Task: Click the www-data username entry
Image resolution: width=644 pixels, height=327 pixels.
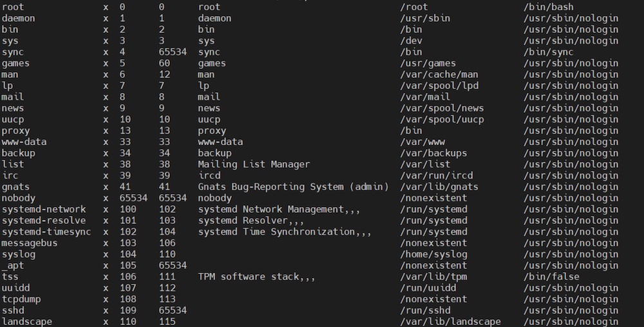Action: point(24,142)
